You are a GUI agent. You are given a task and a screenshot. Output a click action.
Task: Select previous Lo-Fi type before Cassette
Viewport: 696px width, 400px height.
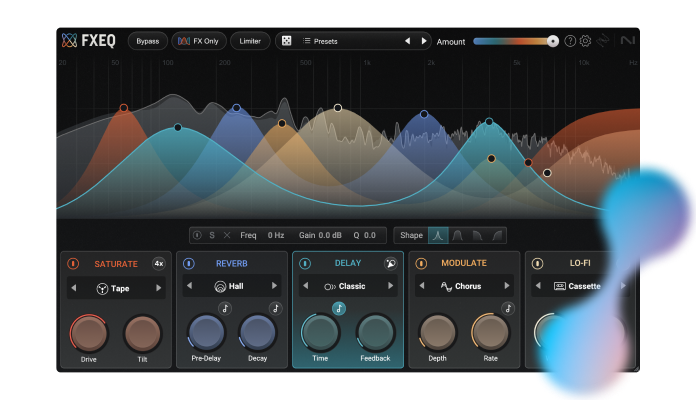tap(538, 286)
